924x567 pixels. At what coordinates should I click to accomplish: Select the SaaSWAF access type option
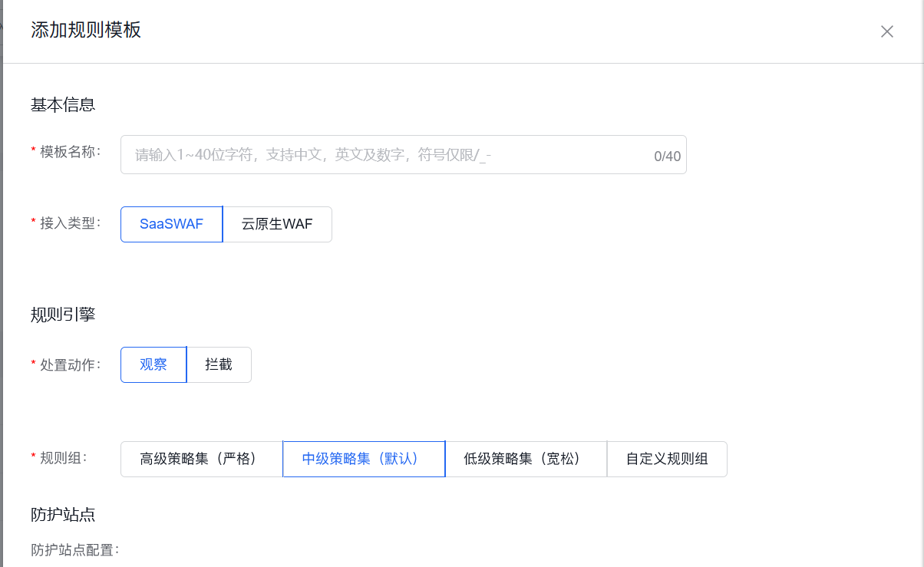[x=170, y=224]
